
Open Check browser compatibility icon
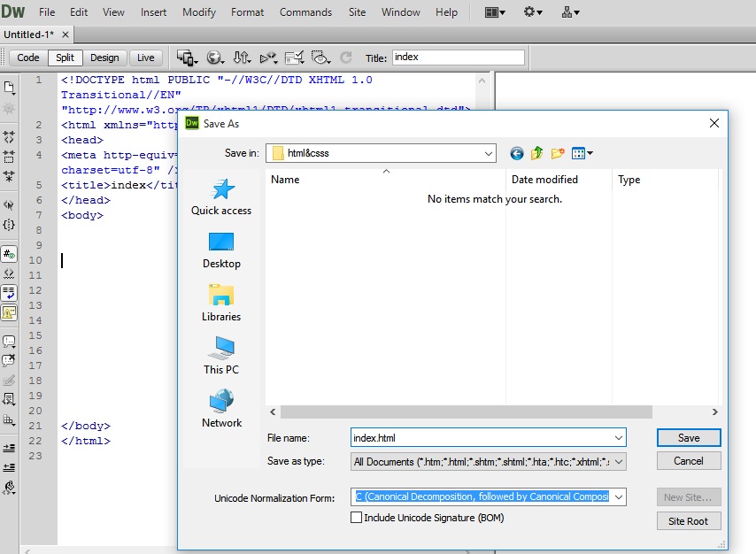tap(294, 58)
